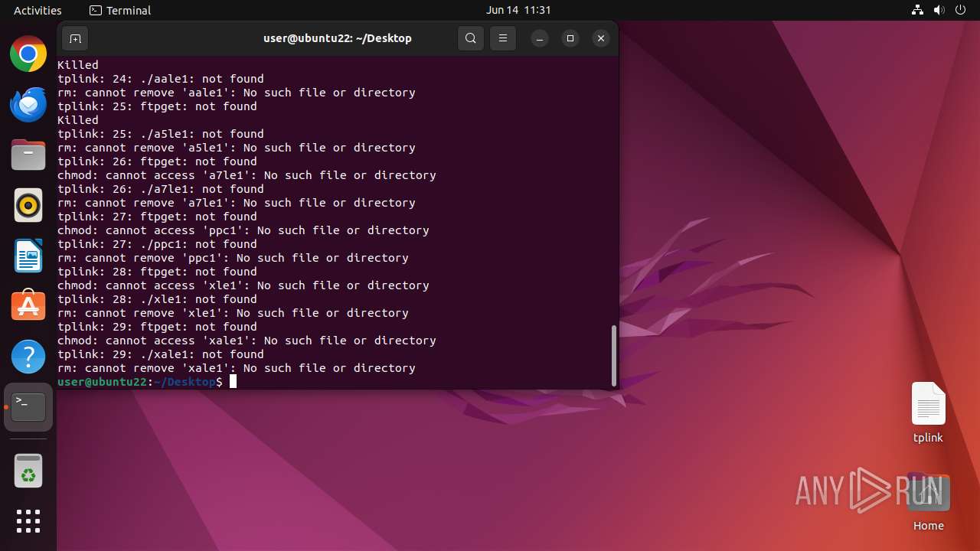980x551 pixels.
Task: Search in the terminal output
Action: tap(471, 38)
